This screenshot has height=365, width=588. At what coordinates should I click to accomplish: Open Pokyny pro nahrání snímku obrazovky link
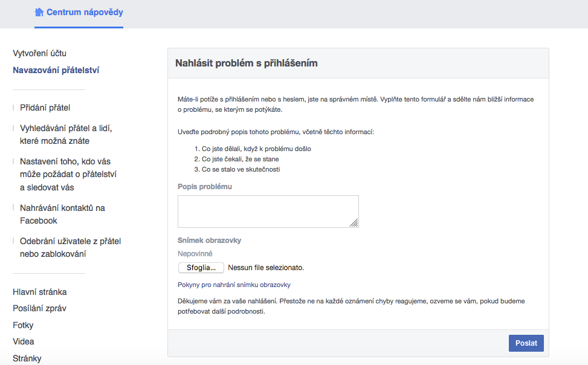coord(234,285)
